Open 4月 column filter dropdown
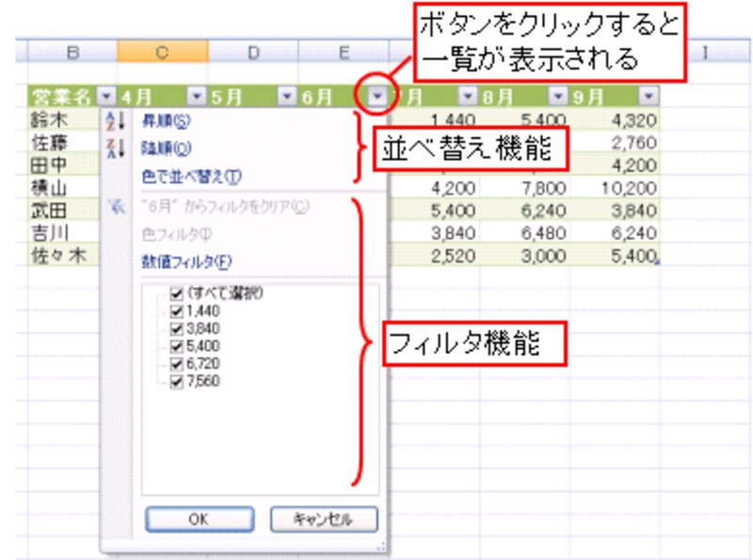The height and width of the screenshot is (560, 753). point(197,97)
